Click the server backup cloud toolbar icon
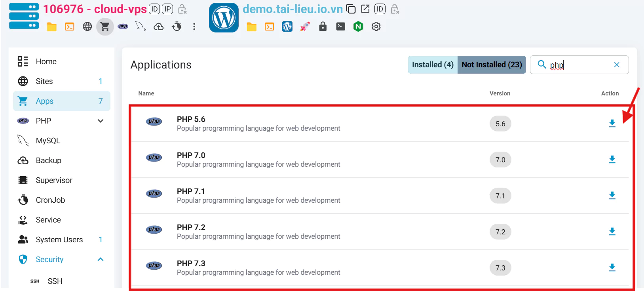The height and width of the screenshot is (291, 644). (x=159, y=27)
